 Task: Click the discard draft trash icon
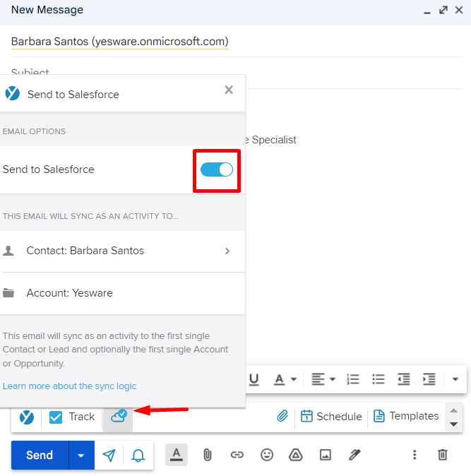click(x=443, y=455)
